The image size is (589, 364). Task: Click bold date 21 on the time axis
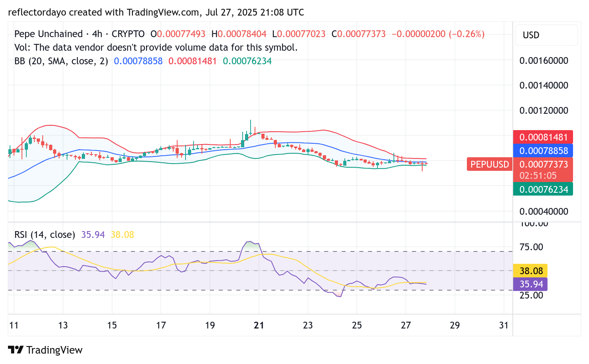tap(259, 325)
